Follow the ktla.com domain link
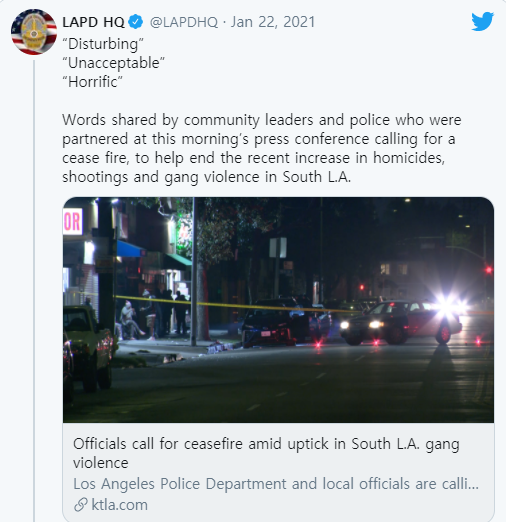The image size is (506, 522). 119,505
